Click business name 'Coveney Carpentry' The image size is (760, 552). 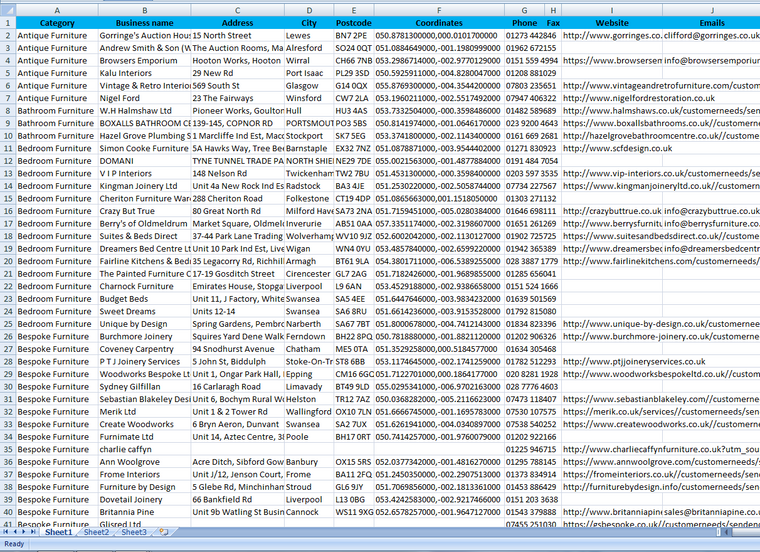click(144, 349)
